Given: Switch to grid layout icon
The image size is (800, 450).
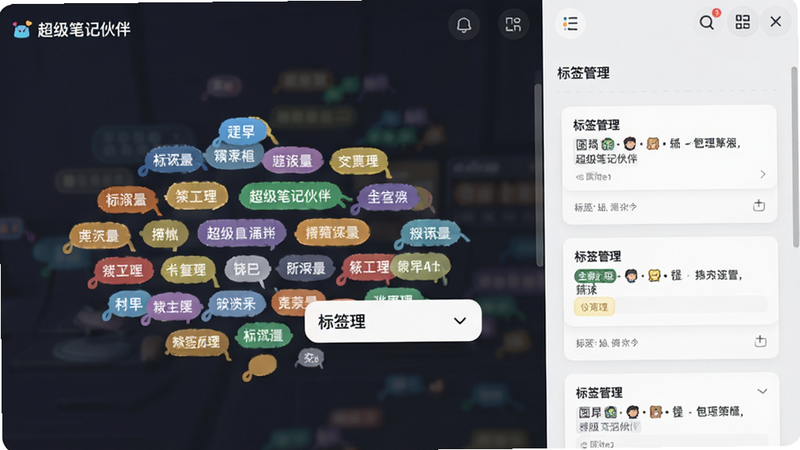Looking at the screenshot, I should click(742, 22).
